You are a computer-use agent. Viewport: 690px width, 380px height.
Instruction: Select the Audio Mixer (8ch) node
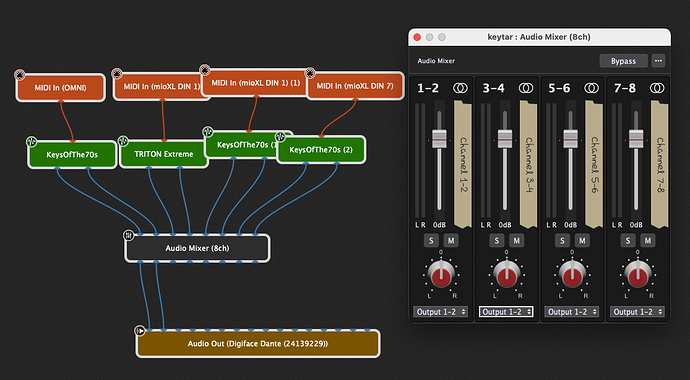(x=197, y=248)
